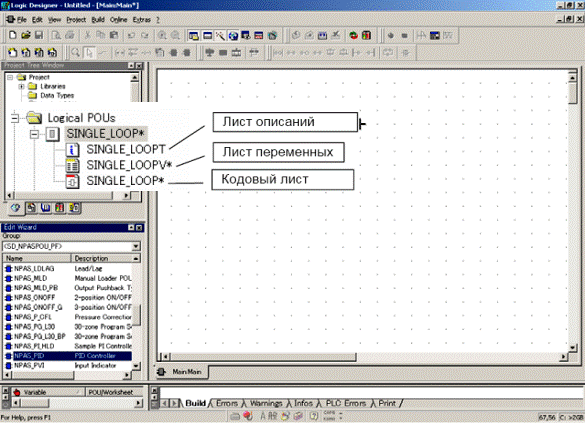Click the Undo arrow icon
Viewport: 585px width, 423px height.
(x=131, y=35)
